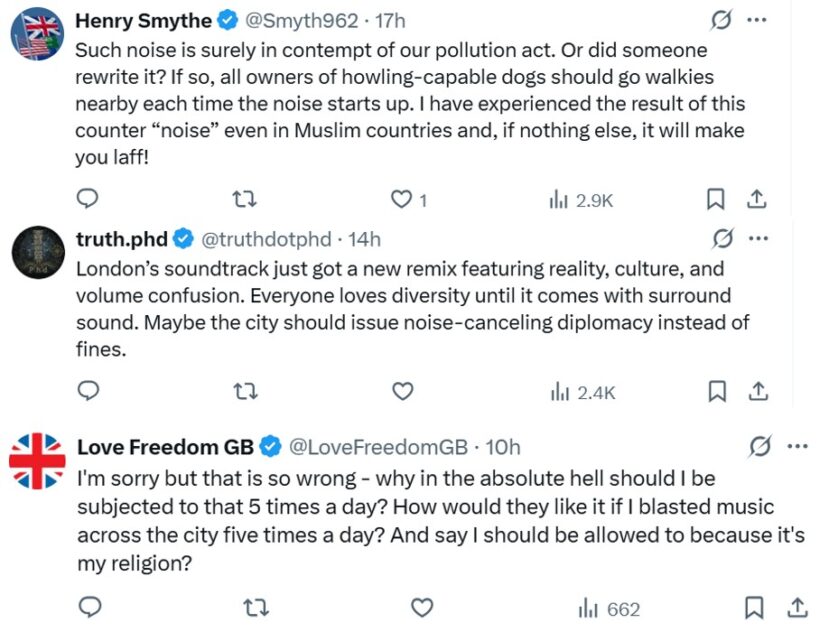The height and width of the screenshot is (632, 829).
Task: Share truth.phd's tweet
Action: click(x=757, y=392)
